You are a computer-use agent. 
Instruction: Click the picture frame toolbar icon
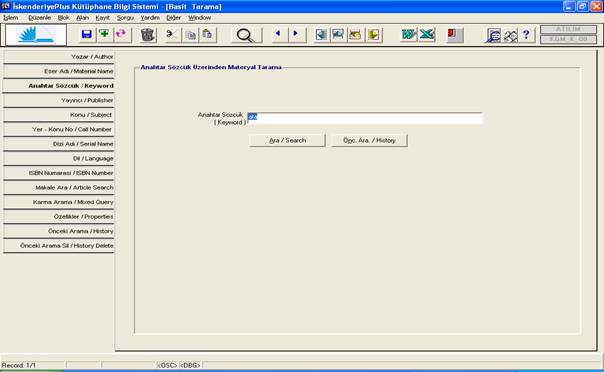[338, 35]
